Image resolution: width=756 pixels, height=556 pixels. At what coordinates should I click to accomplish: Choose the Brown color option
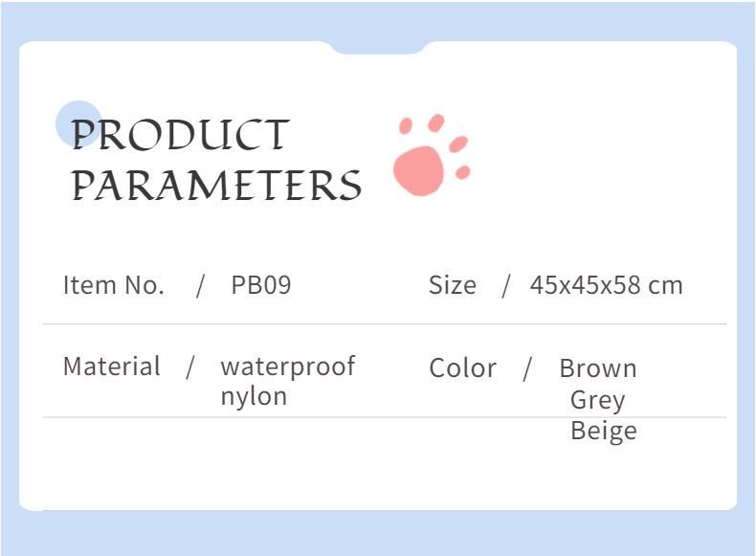click(x=598, y=368)
